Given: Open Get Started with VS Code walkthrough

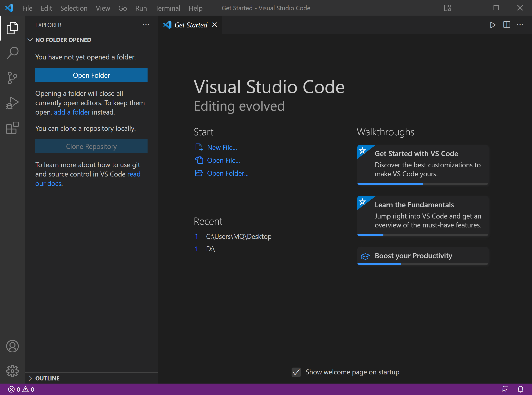Looking at the screenshot, I should (422, 165).
